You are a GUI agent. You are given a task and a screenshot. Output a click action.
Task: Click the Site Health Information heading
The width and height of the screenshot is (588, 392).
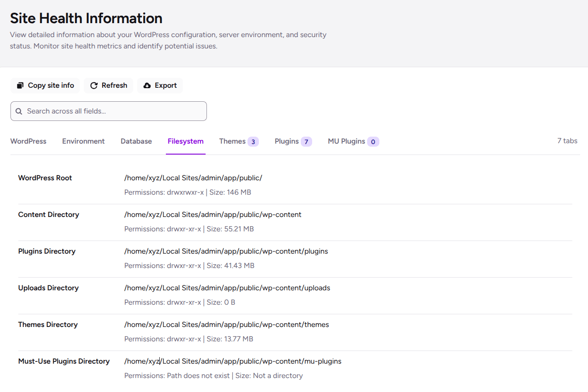point(86,18)
